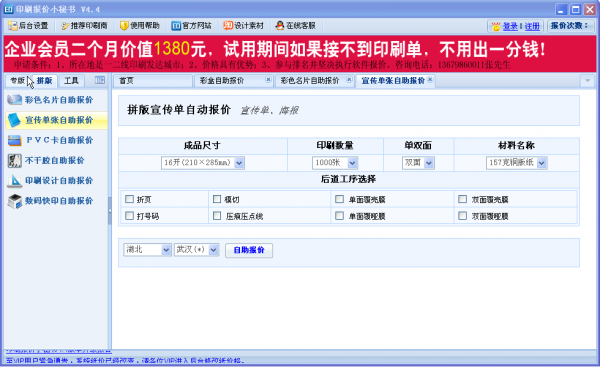
Task: Open the 成品尺寸 size dropdown
Action: point(203,163)
